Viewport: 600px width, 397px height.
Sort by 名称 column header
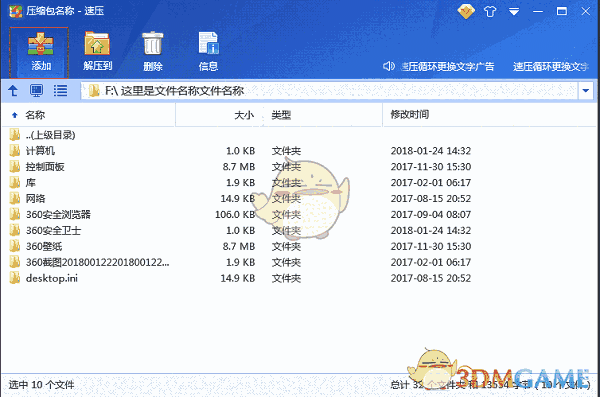point(35,115)
